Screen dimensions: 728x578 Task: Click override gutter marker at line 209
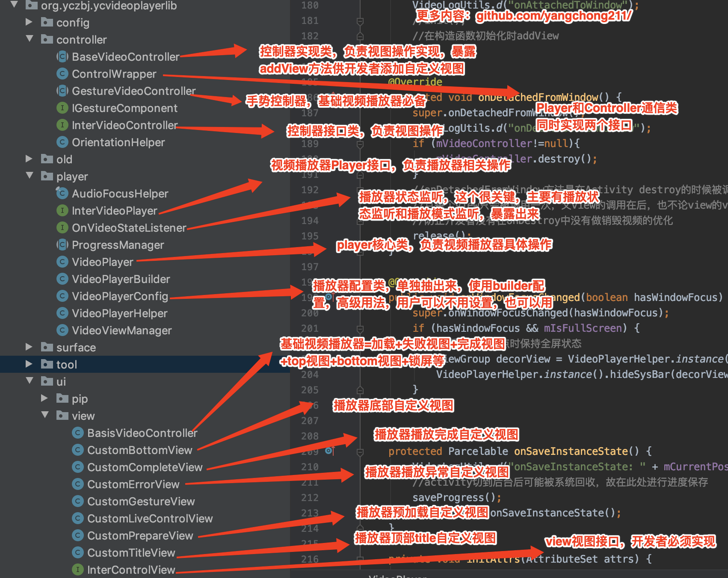pos(329,450)
